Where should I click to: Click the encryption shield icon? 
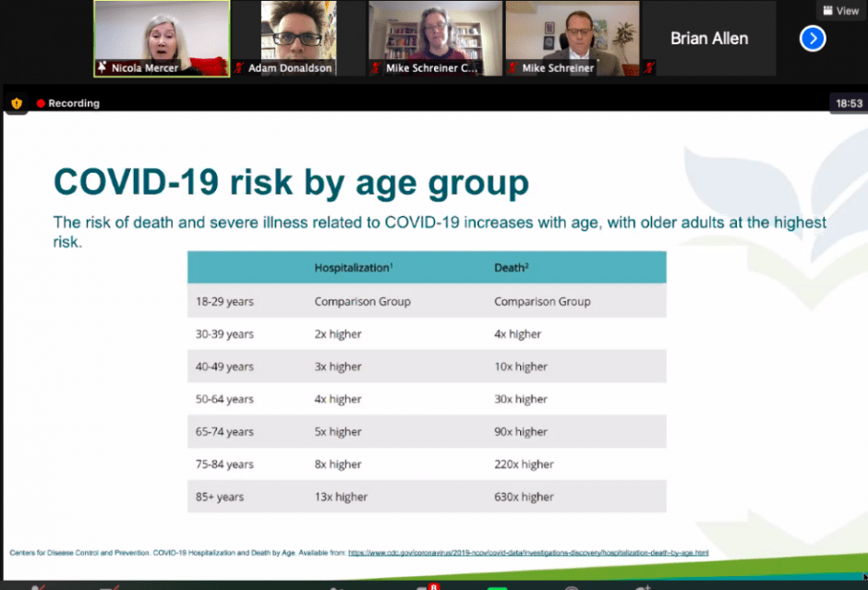(x=17, y=103)
